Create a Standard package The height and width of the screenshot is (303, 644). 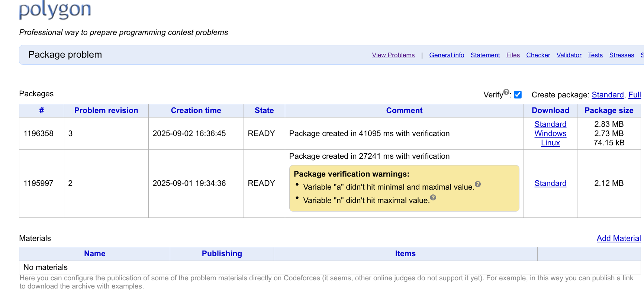[607, 95]
